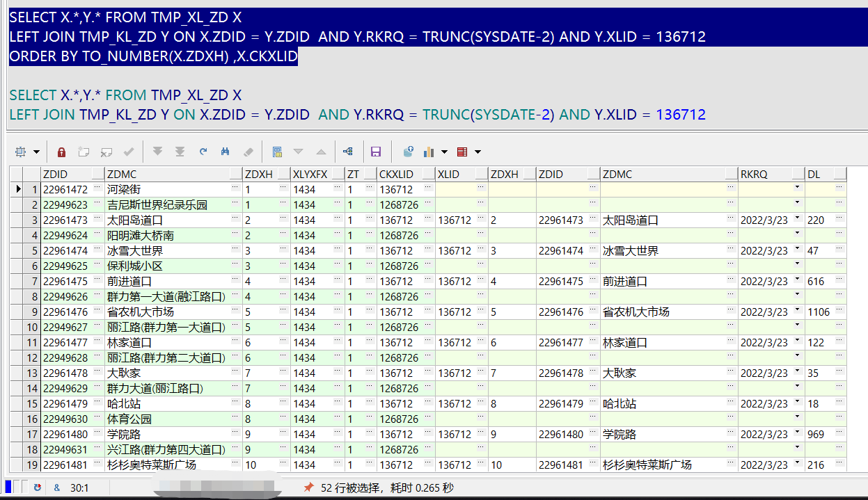Click the ORDER BY TO_NUMBER line in editor
868x500 pixels.
pyautogui.click(x=153, y=56)
